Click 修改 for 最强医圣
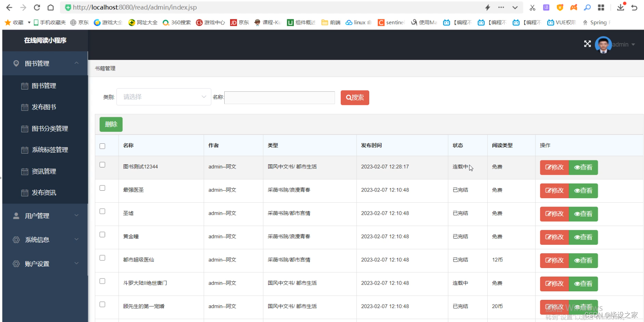This screenshot has width=644, height=322. (555, 191)
